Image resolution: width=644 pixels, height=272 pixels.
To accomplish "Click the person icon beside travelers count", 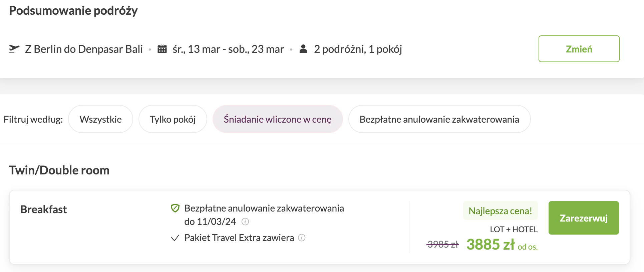I will [303, 49].
